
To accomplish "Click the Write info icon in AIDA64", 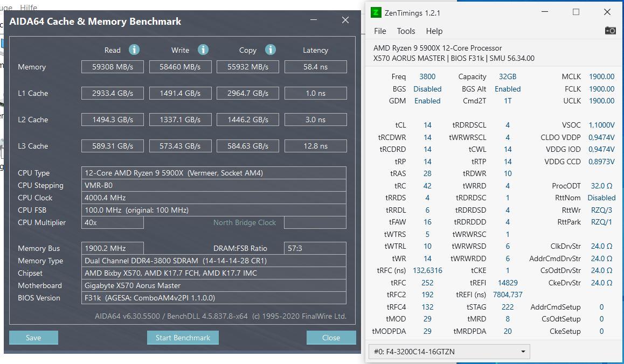I will (x=203, y=50).
